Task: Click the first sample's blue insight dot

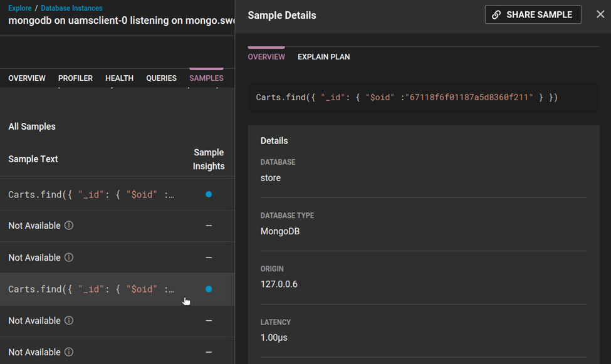Action: (209, 194)
